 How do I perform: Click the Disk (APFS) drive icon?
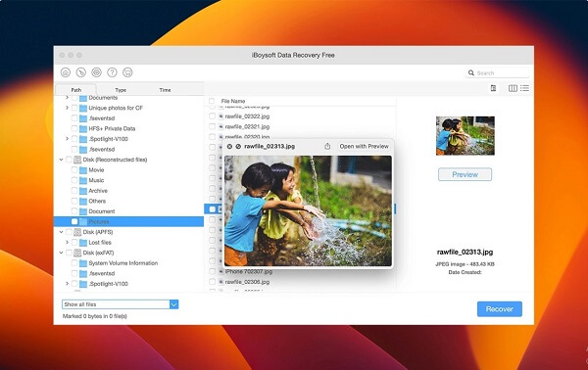point(77,232)
